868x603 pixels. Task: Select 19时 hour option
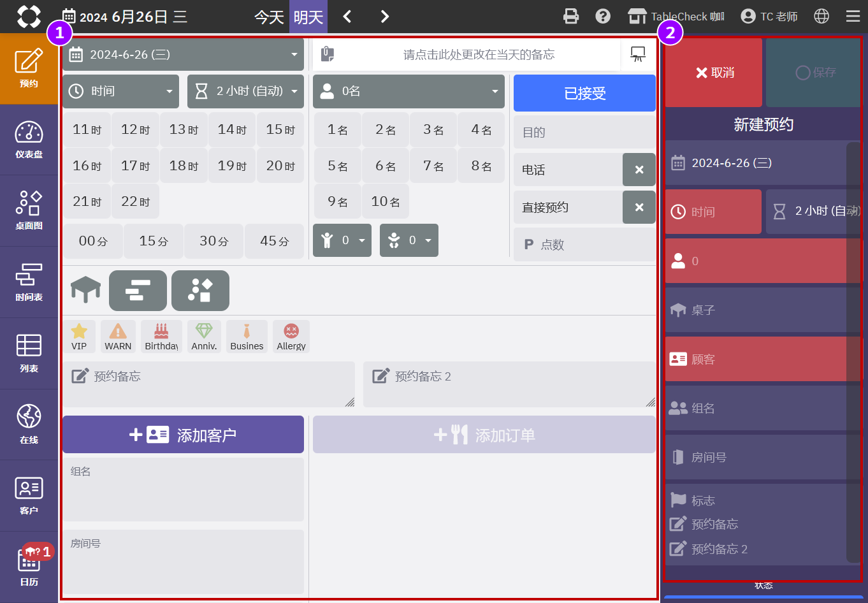coord(232,166)
